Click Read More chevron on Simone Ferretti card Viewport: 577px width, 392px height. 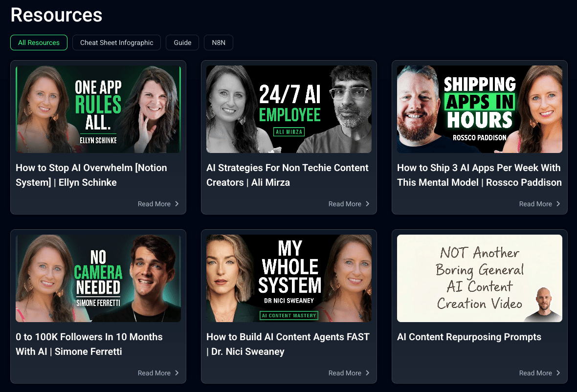click(x=177, y=373)
